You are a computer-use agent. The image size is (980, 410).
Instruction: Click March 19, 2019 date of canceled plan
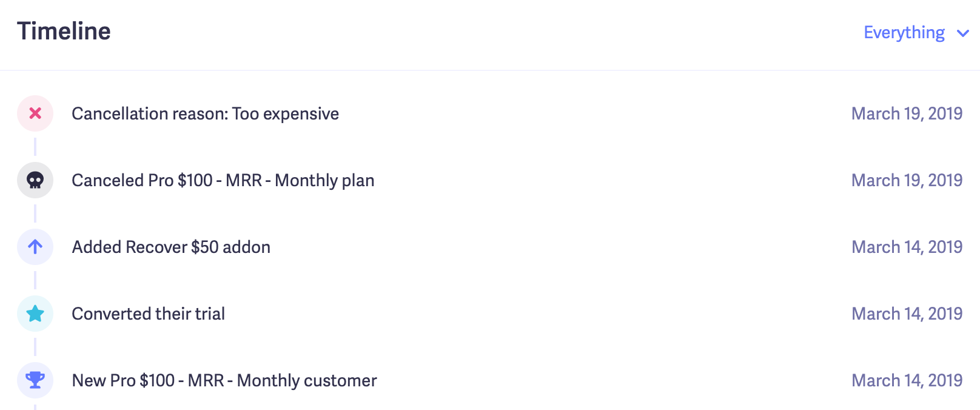click(x=907, y=181)
